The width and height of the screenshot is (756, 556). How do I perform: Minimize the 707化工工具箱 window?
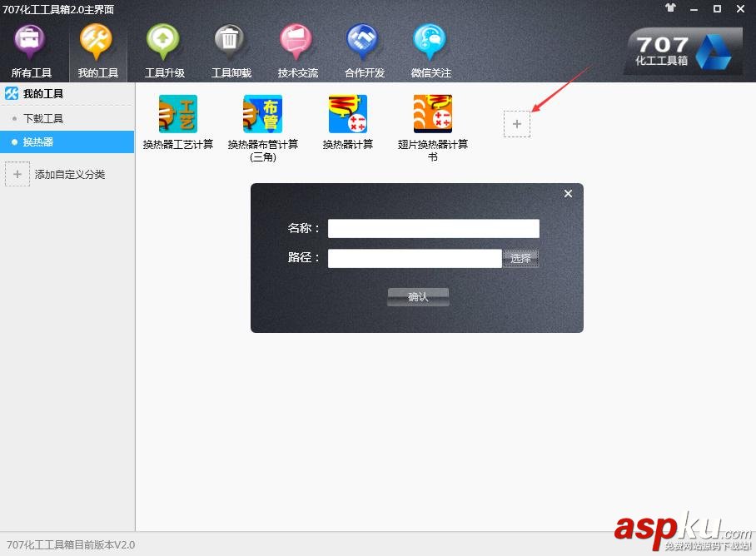tap(694, 8)
